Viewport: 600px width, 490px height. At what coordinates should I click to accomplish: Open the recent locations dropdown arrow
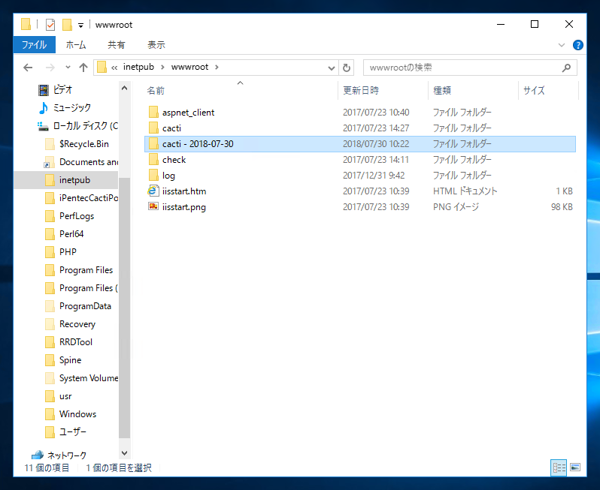click(x=68, y=67)
